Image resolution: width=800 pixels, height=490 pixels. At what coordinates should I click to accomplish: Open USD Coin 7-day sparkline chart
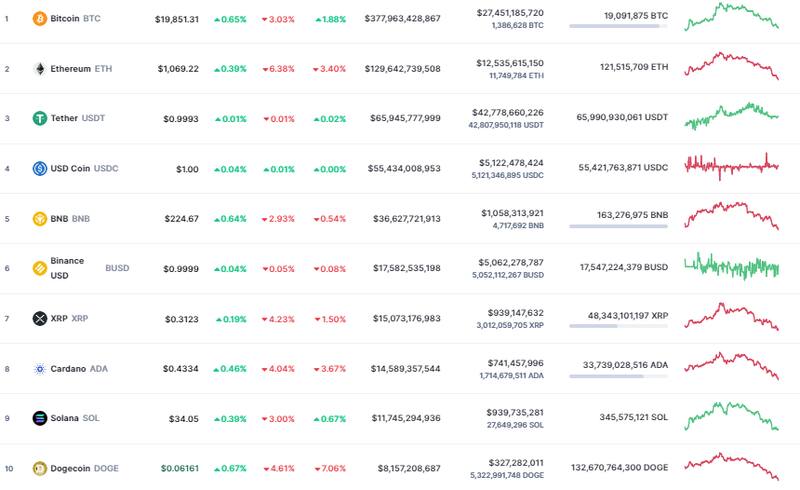(731, 165)
